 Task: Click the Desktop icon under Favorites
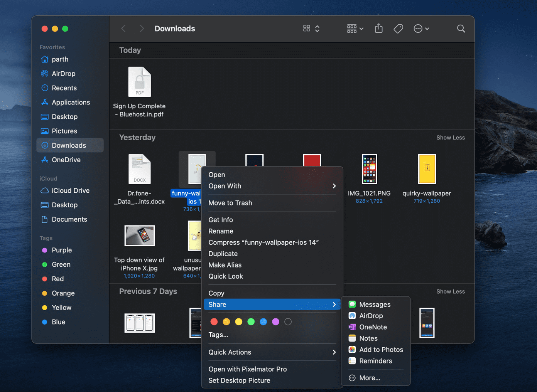coord(45,117)
